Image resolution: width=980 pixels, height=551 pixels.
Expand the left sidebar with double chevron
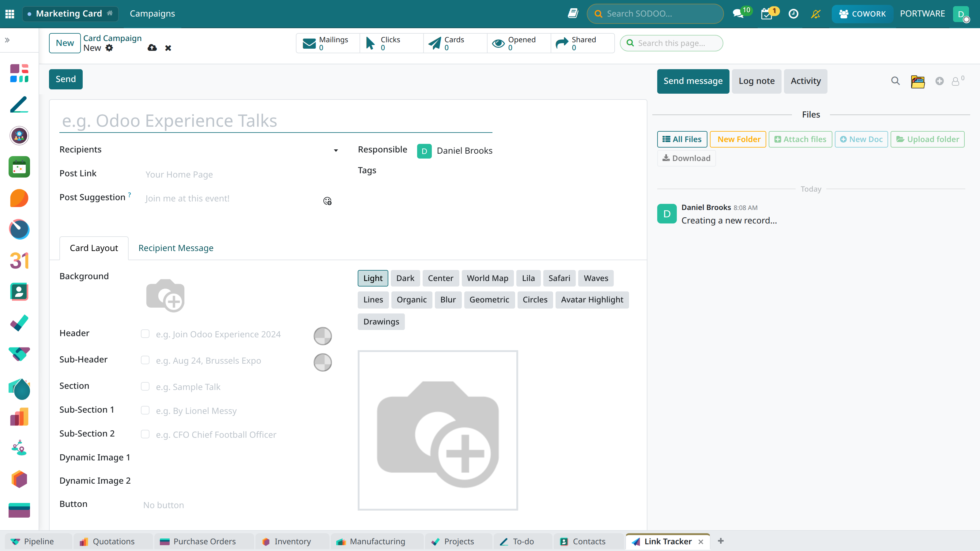pyautogui.click(x=7, y=40)
